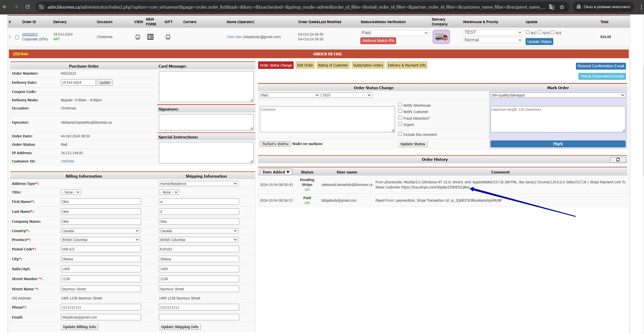
Task: Print order view icon for 04552623
Action: pos(138,37)
